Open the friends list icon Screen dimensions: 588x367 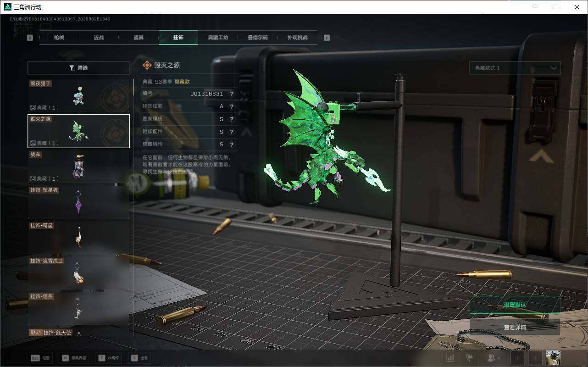[x=494, y=358]
